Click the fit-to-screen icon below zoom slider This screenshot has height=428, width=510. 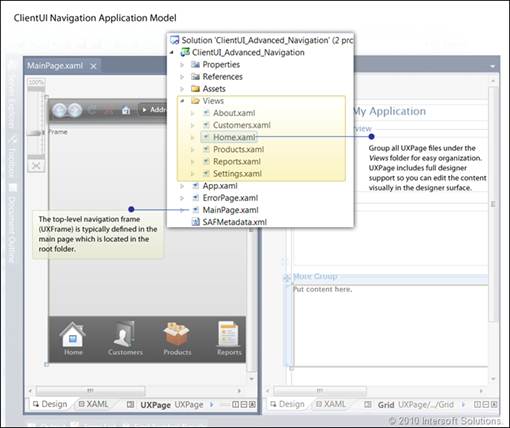(x=36, y=166)
